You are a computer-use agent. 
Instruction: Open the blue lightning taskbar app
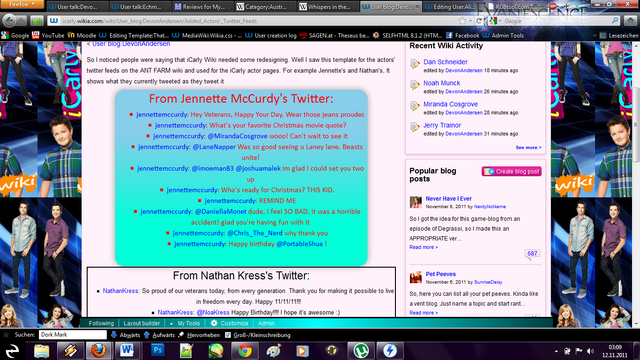tap(390, 351)
